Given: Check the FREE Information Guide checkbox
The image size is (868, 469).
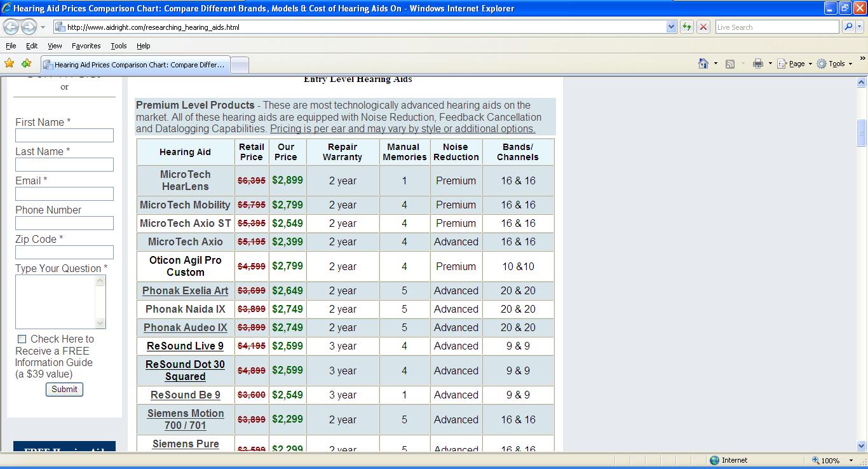Looking at the screenshot, I should 22,339.
